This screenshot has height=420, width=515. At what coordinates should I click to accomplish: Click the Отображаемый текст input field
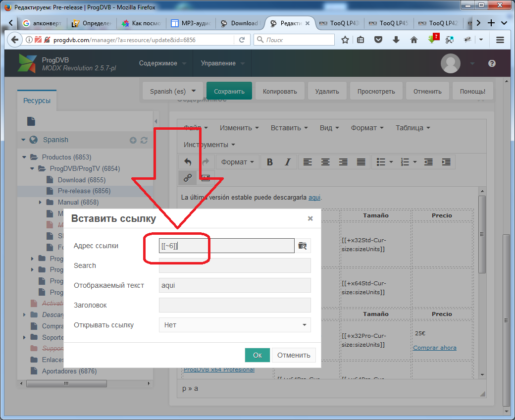pos(235,285)
